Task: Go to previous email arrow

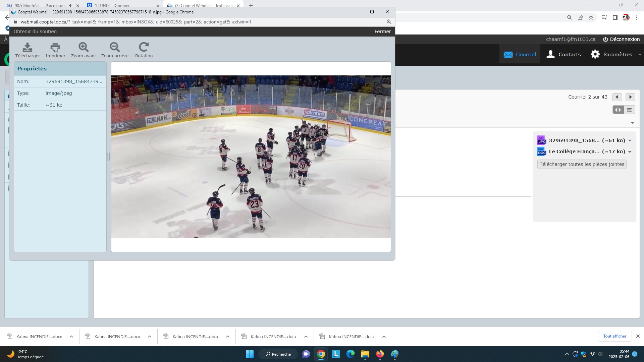Action: pos(617,97)
